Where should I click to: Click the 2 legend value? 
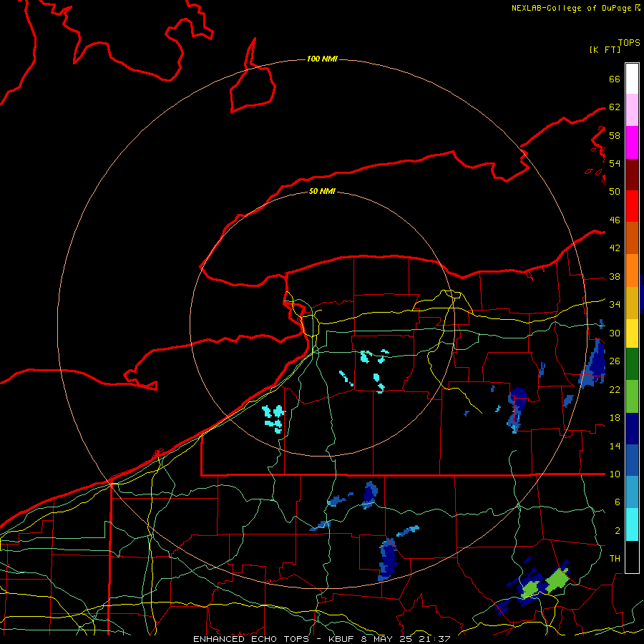coord(618,531)
